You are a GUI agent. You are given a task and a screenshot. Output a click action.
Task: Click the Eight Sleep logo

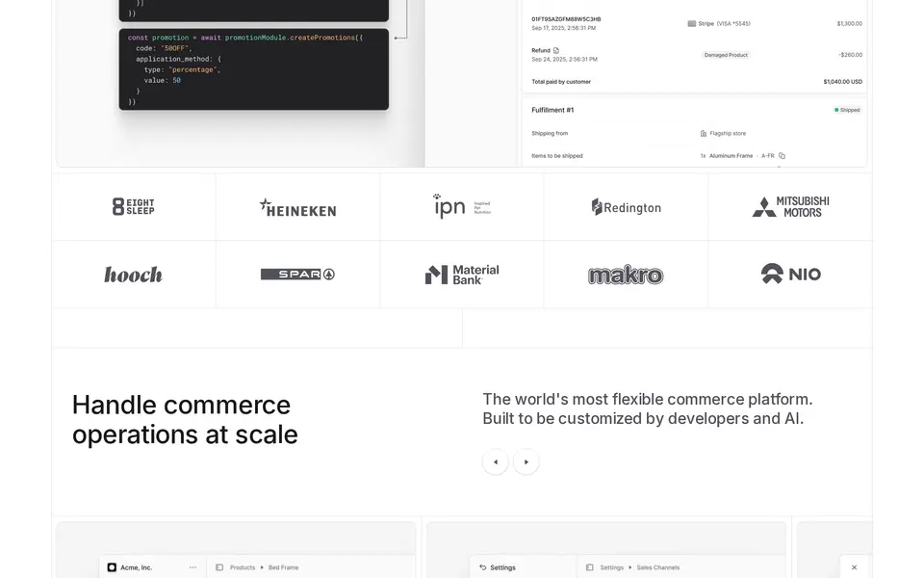133,206
